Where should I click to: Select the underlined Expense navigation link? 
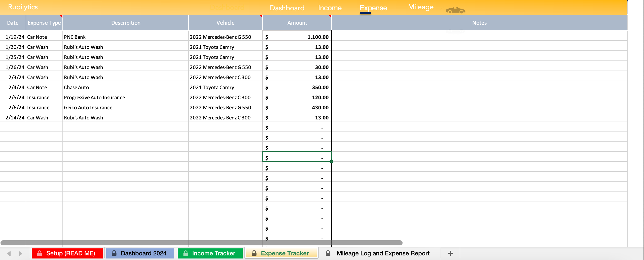[373, 8]
